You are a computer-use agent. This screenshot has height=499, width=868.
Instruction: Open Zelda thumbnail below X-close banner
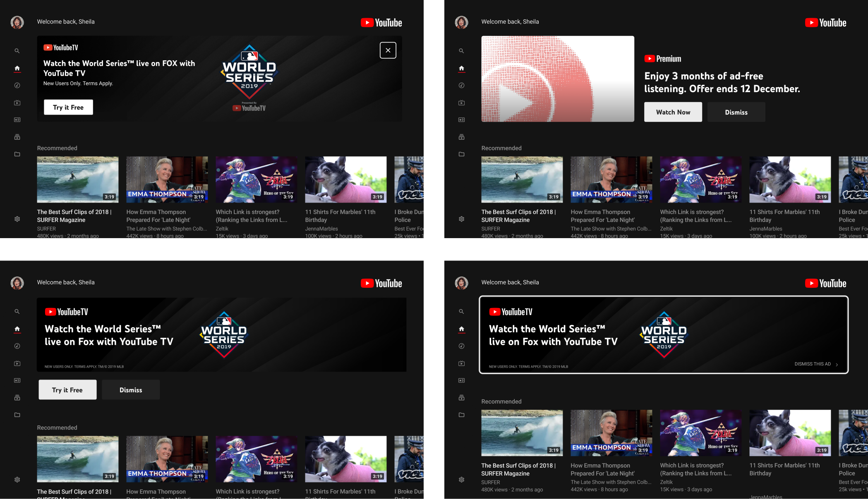click(256, 179)
